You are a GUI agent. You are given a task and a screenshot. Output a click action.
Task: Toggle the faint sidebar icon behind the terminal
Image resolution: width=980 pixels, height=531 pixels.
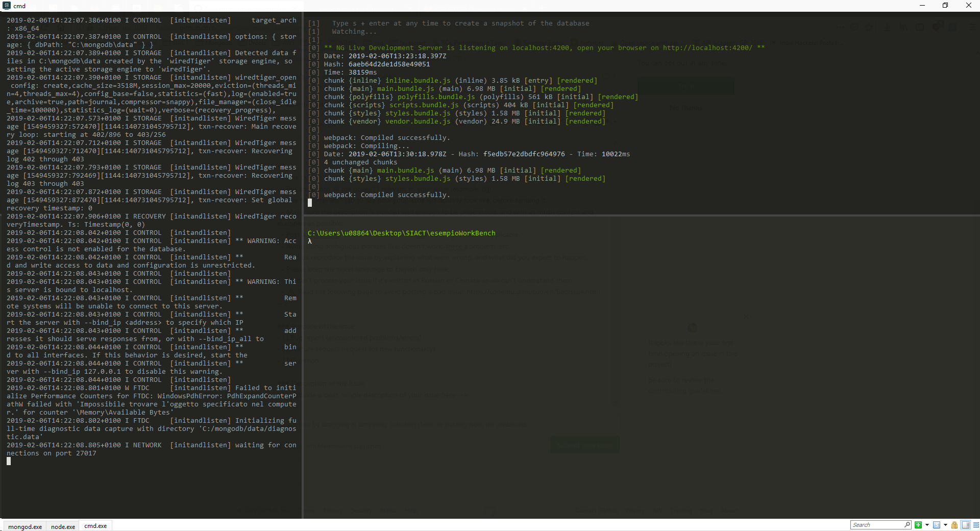920,28
